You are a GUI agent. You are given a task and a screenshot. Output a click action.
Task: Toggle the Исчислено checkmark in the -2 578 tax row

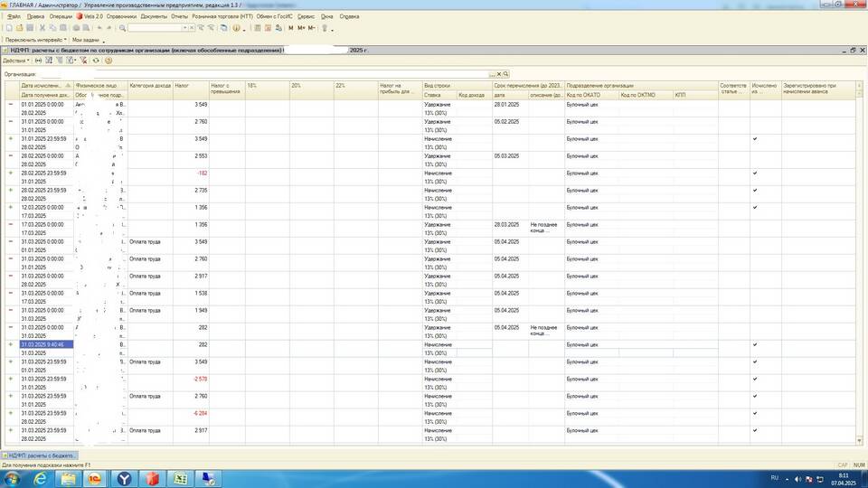(x=754, y=379)
